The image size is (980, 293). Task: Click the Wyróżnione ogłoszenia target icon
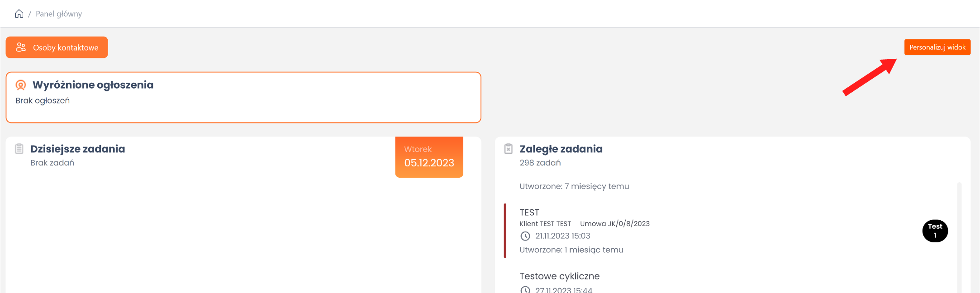pyautogui.click(x=21, y=85)
